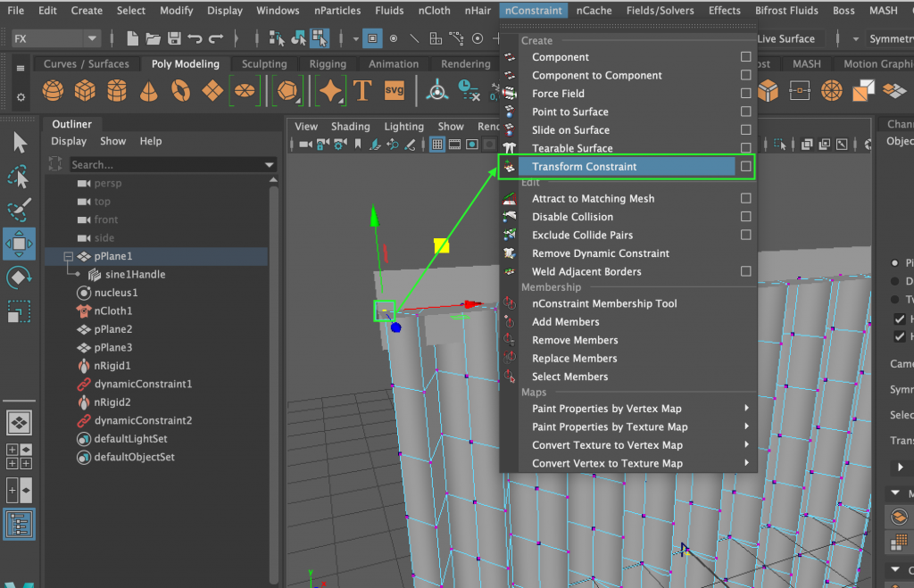The image size is (914, 588).
Task: Open the Transform Constraint option box
Action: click(746, 167)
